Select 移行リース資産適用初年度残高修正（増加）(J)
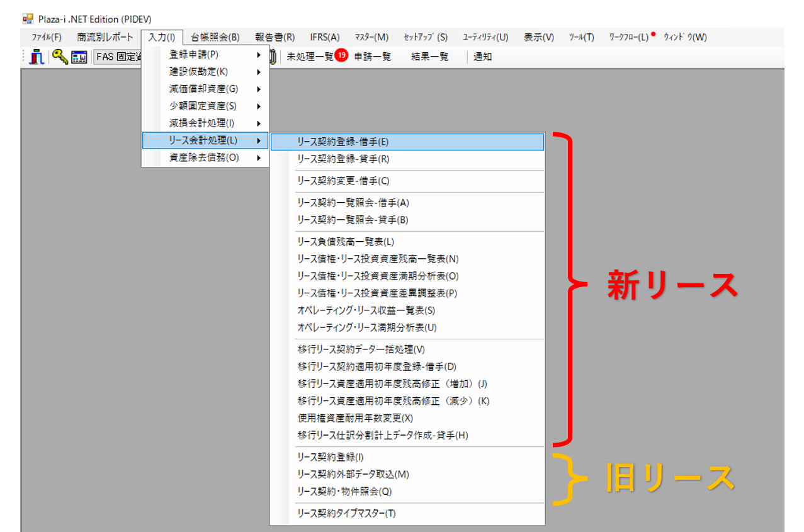Image resolution: width=804 pixels, height=532 pixels. point(407,383)
